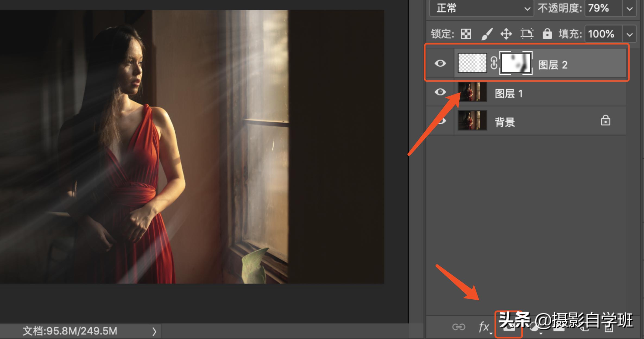
Task: Expand the 不透明度 opacity slider arrow
Action: [629, 8]
